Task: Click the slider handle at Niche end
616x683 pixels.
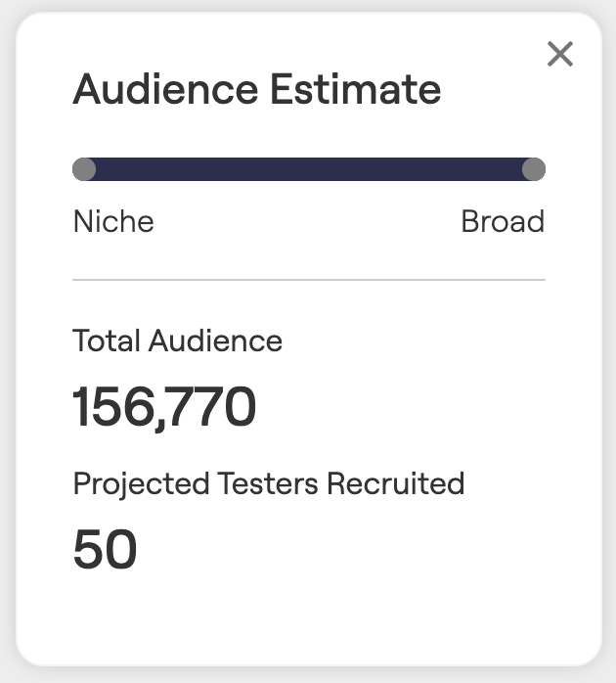Action: pos(84,169)
